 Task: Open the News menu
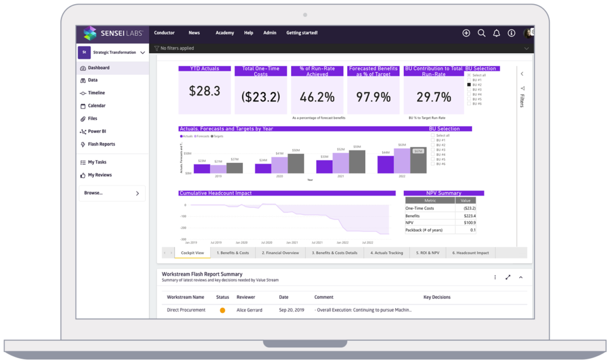pos(194,33)
